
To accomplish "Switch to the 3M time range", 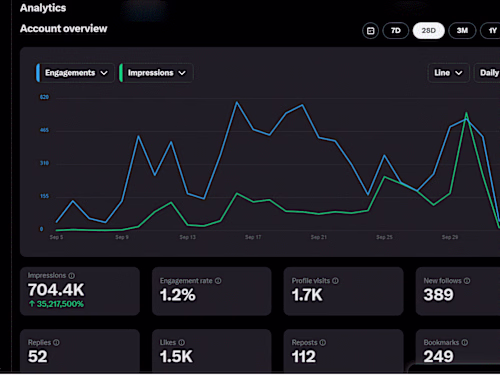I will [462, 31].
